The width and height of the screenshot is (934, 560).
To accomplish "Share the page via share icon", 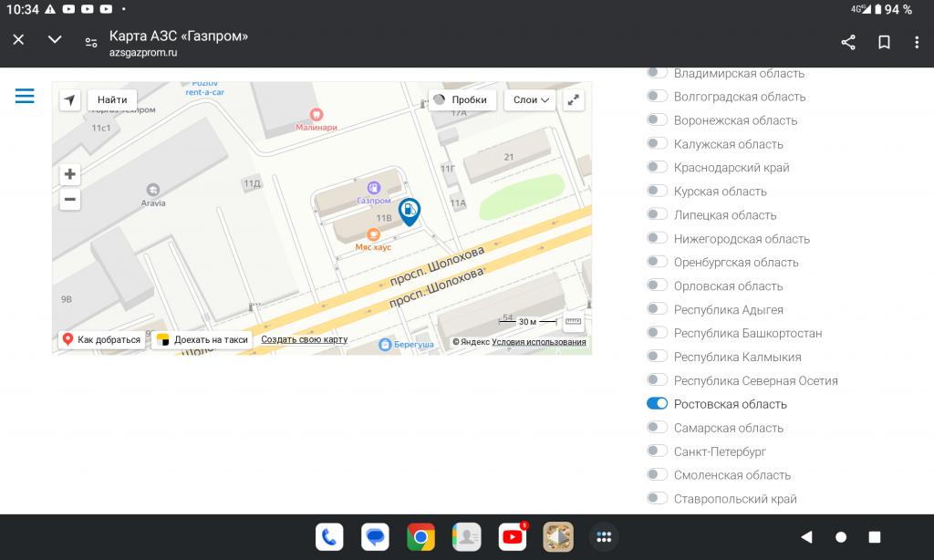I will 848,42.
